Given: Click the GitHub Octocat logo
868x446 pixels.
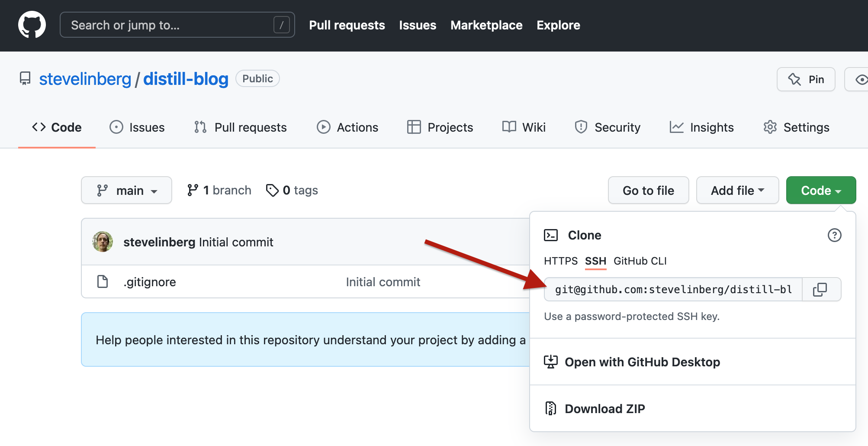Looking at the screenshot, I should tap(32, 25).
